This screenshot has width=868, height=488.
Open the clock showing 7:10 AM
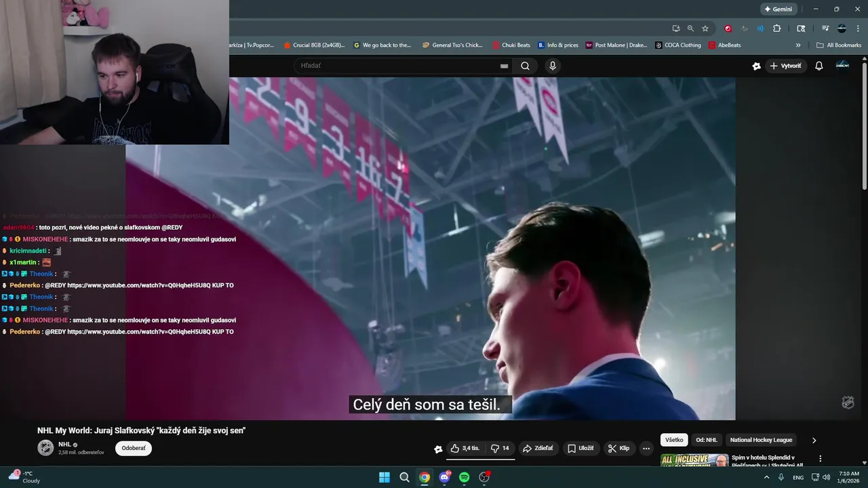849,477
